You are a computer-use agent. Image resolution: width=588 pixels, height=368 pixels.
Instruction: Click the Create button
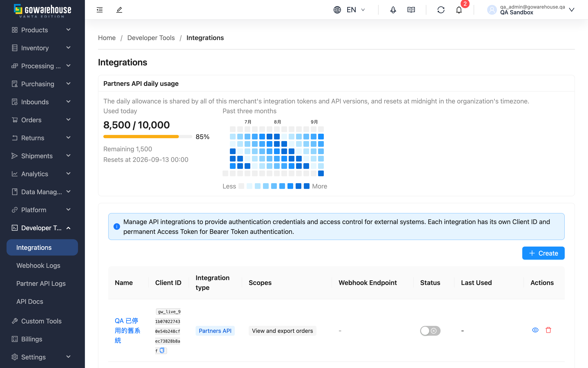[x=543, y=253]
